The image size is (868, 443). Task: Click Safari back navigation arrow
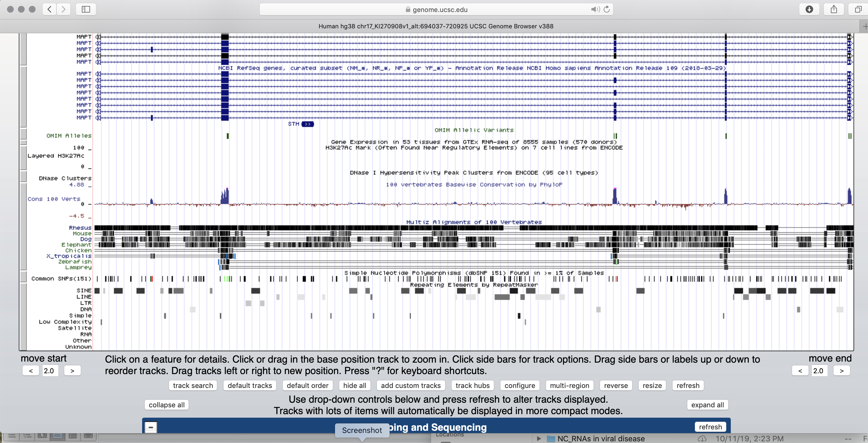click(x=50, y=9)
